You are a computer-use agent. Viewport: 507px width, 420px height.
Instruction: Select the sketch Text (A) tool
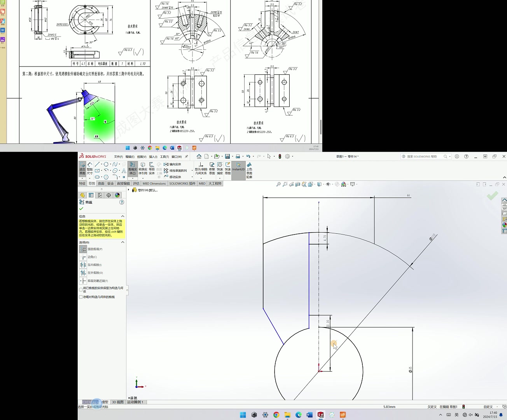[x=124, y=171]
